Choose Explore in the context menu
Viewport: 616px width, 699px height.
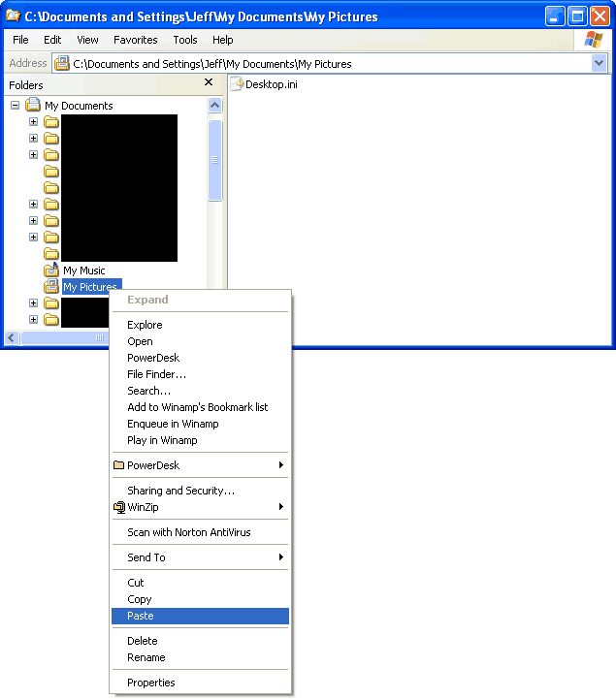coord(200,325)
